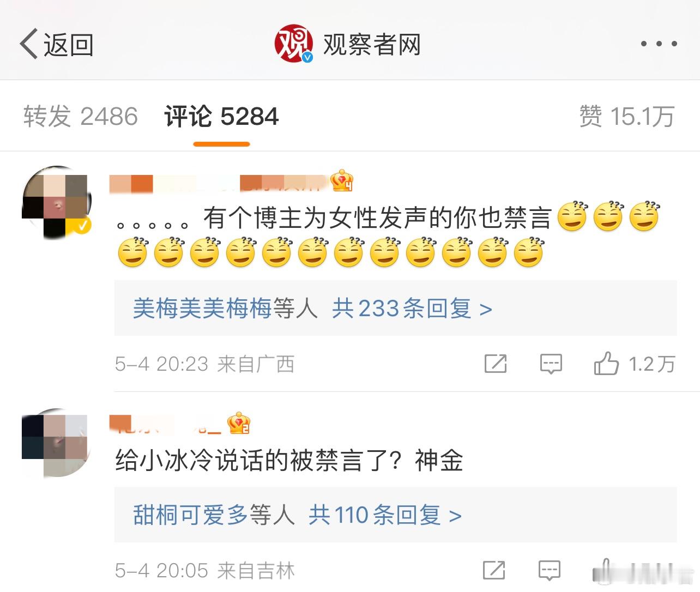Switch to the 转发 2486 tab
Screen dimensions: 700x592
pos(81,117)
